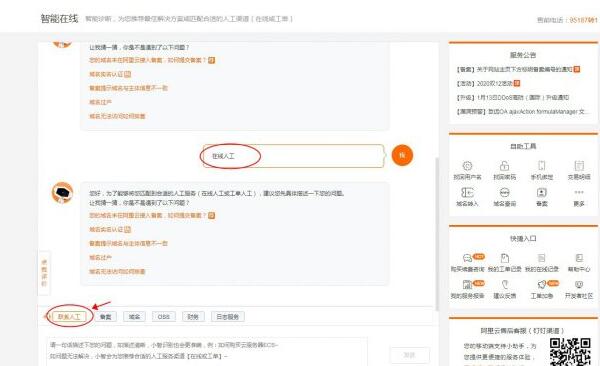Open the 交易明细 tool icon
This screenshot has height=366, width=600.
(x=579, y=166)
